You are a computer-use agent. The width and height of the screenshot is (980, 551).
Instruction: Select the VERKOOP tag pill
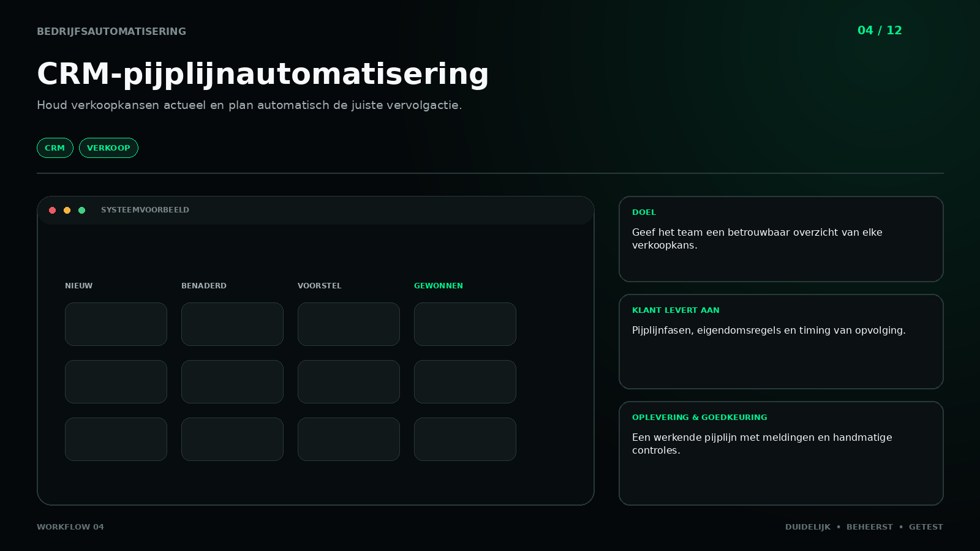[x=108, y=148]
